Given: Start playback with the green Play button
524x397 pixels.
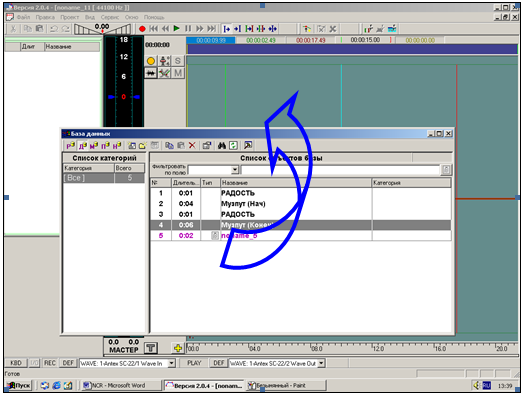Looking at the screenshot, I should click(177, 29).
